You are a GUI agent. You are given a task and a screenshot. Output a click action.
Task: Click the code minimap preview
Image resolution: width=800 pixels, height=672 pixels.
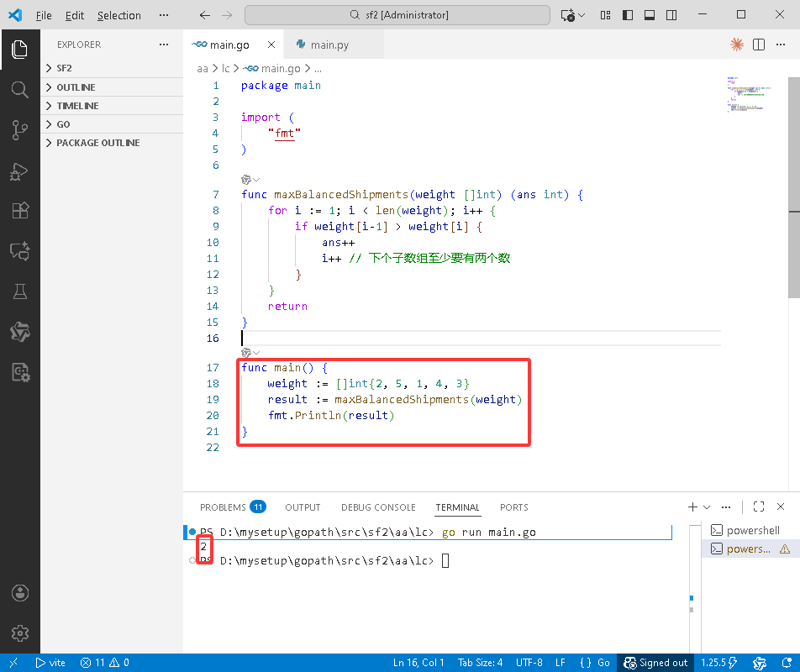tap(749, 94)
